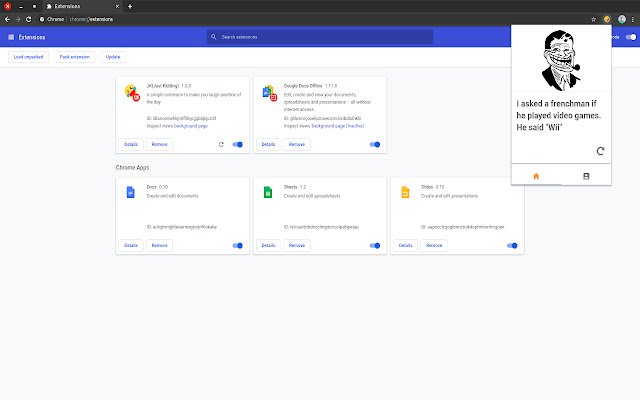Click the frenchman joke text
The image size is (640, 400).
pos(558,116)
